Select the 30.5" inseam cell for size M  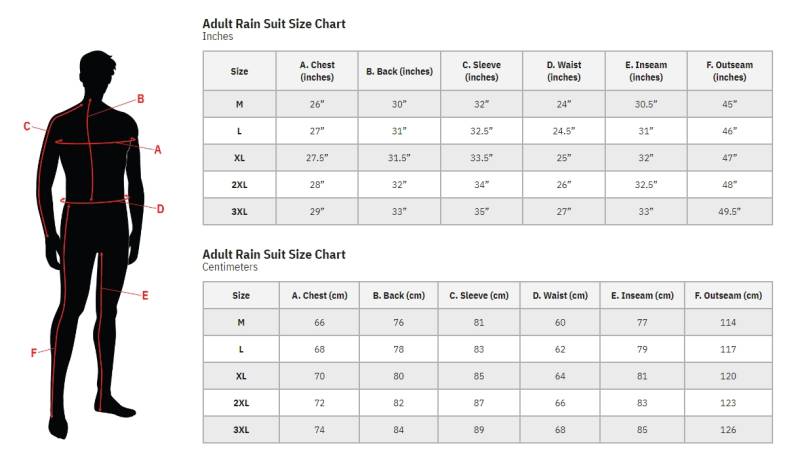646,104
